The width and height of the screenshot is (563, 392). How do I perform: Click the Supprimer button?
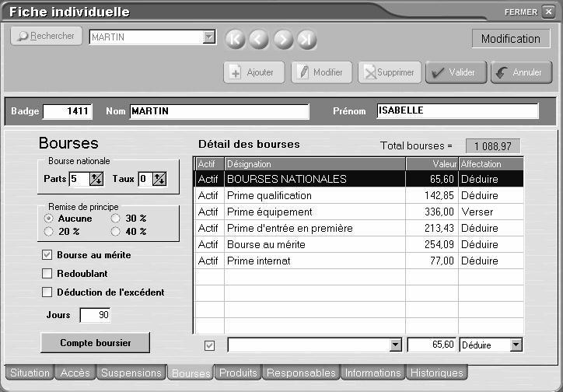pyautogui.click(x=390, y=72)
